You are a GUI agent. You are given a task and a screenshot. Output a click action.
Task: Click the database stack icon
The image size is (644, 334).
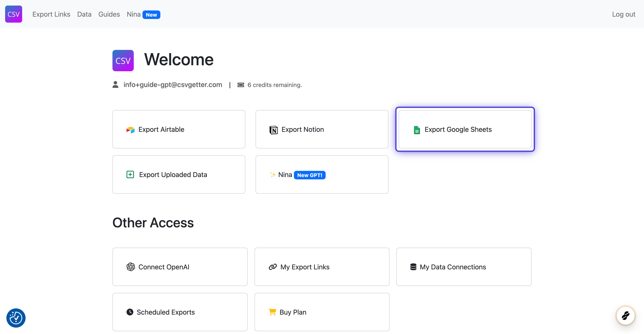413,267
